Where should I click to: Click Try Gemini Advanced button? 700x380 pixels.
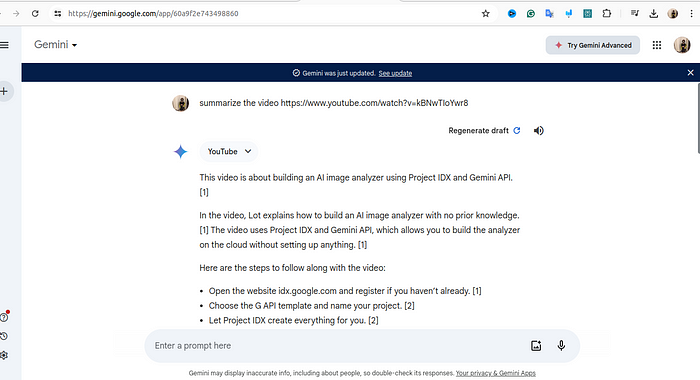[x=592, y=45]
